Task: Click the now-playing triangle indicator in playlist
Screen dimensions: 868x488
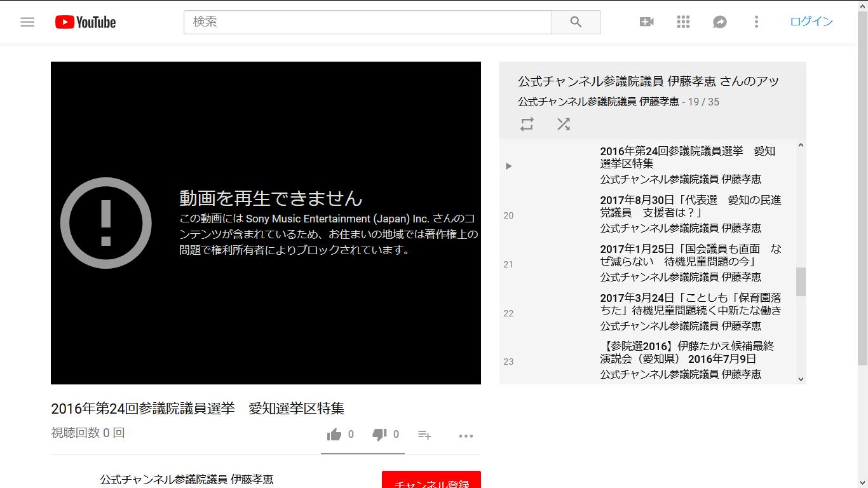Action: pos(508,166)
